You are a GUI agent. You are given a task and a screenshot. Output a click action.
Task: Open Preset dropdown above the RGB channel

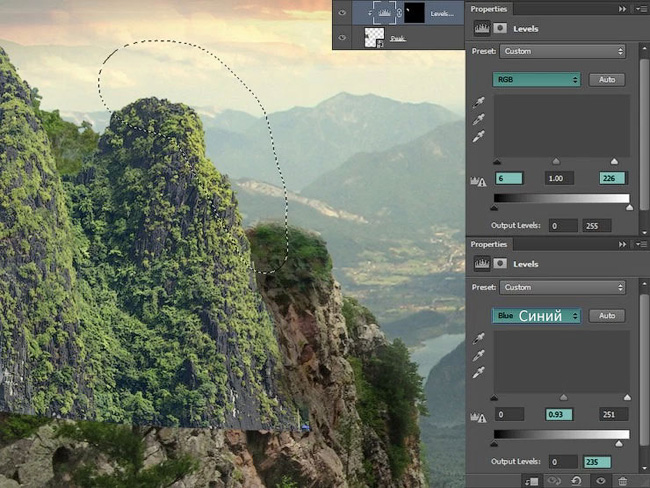click(563, 51)
